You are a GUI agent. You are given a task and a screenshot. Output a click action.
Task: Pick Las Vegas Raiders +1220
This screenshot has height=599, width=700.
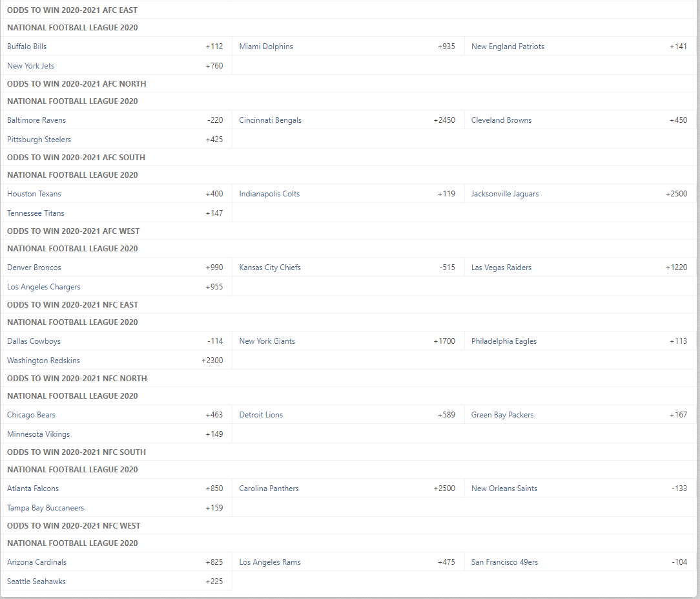coord(581,268)
